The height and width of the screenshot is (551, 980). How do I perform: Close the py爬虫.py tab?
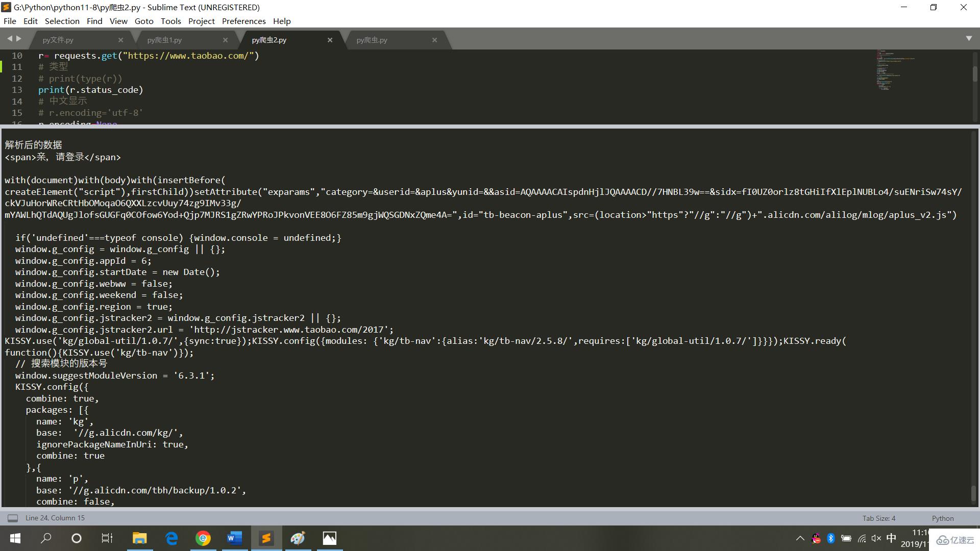coord(434,40)
